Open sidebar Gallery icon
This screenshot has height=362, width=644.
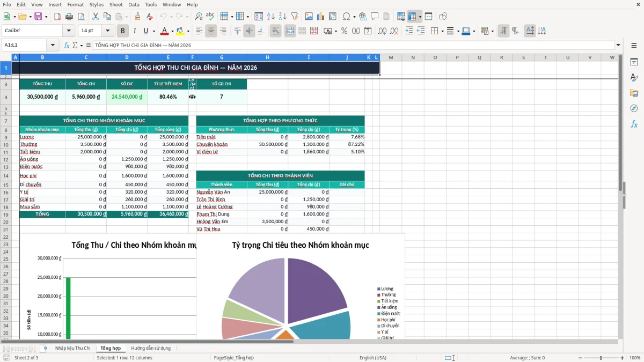(634, 93)
